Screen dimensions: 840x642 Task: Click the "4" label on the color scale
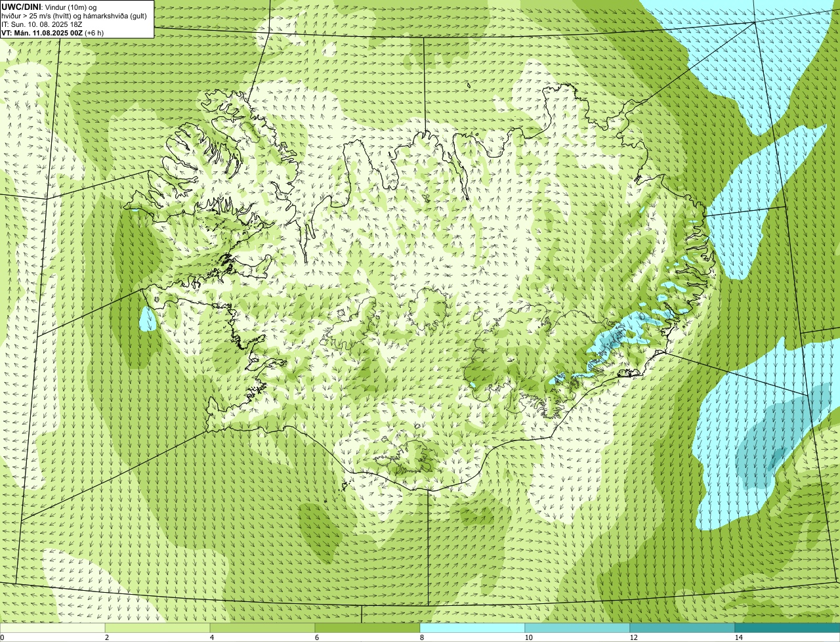(211, 637)
